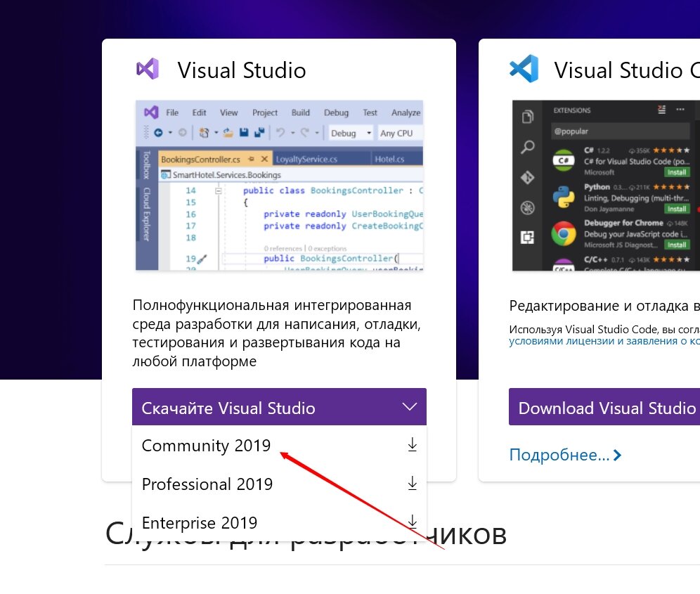Collapse the Скачайте Visual Studio dropdown
The height and width of the screenshot is (594, 700).
click(279, 407)
